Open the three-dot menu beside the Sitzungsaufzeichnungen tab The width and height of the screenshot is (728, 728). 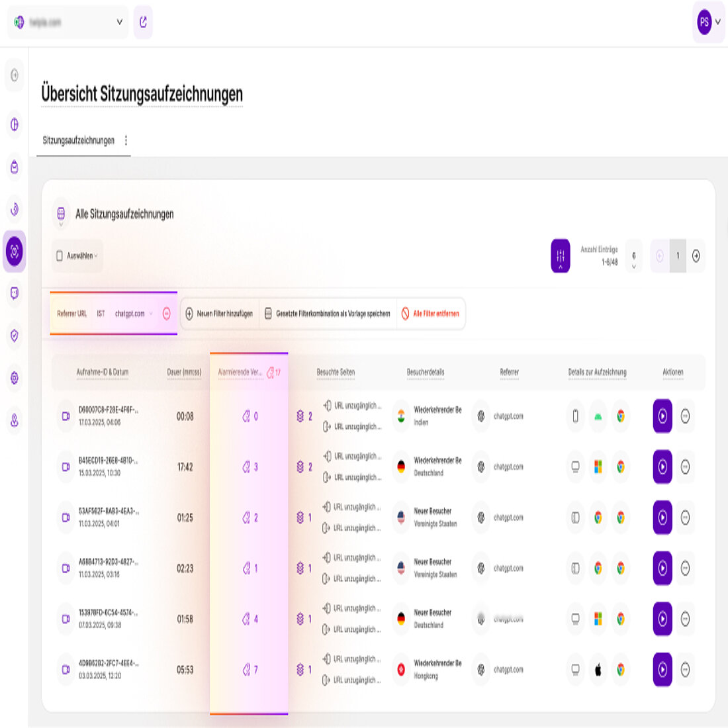126,140
